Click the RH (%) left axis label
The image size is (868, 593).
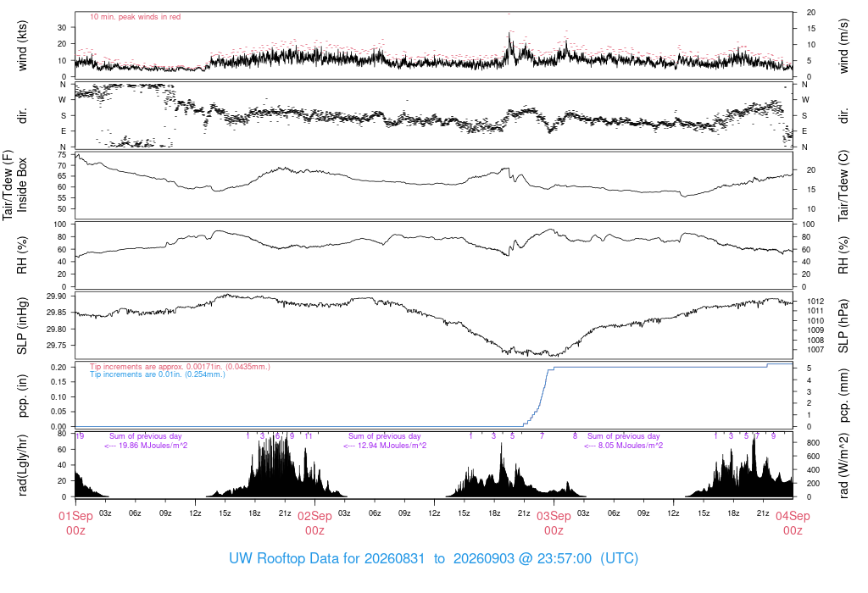point(22,255)
